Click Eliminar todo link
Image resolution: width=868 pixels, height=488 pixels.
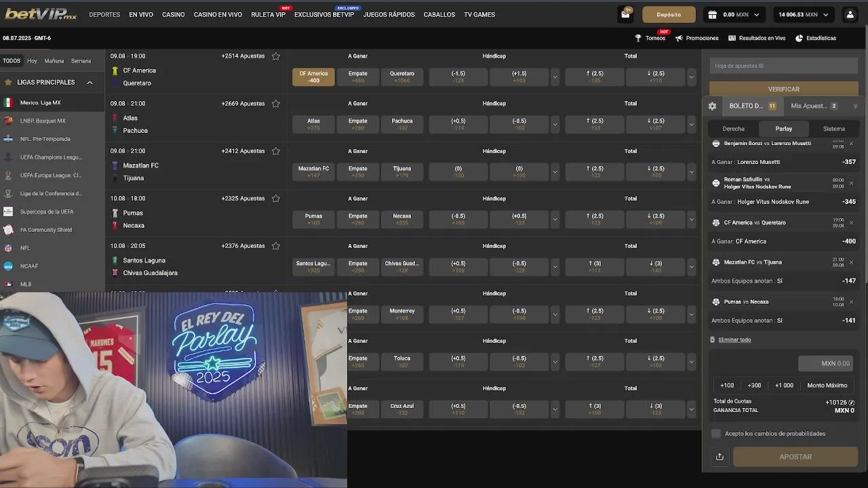pyautogui.click(x=734, y=340)
